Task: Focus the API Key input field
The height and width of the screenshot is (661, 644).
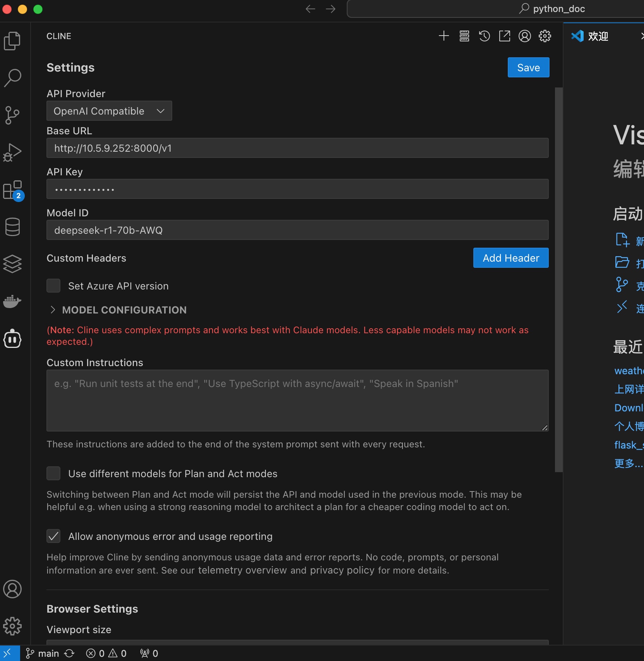Action: pos(297,189)
